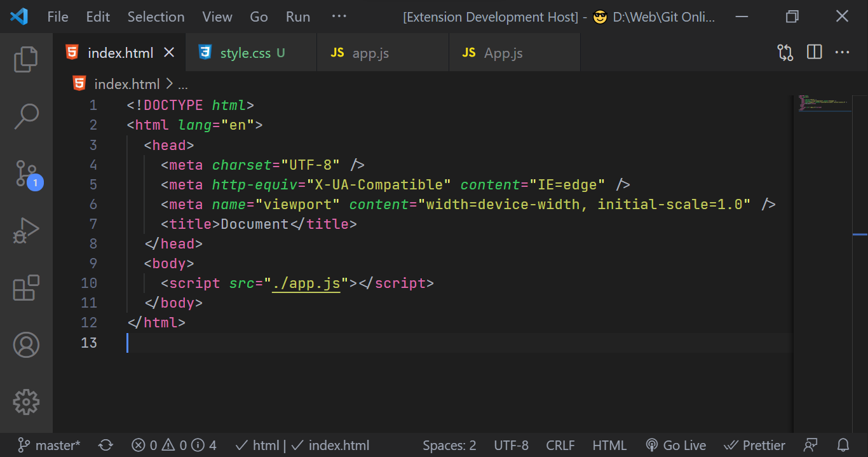
Task: Open changes compare icon in editor toolbar
Action: 785,53
